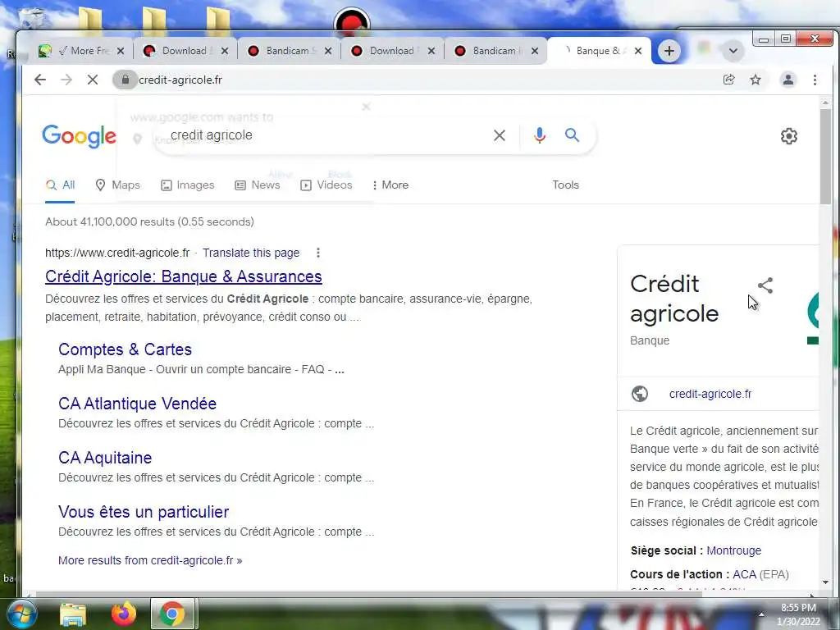
Task: Select the Videos results tab
Action: pyautogui.click(x=326, y=185)
